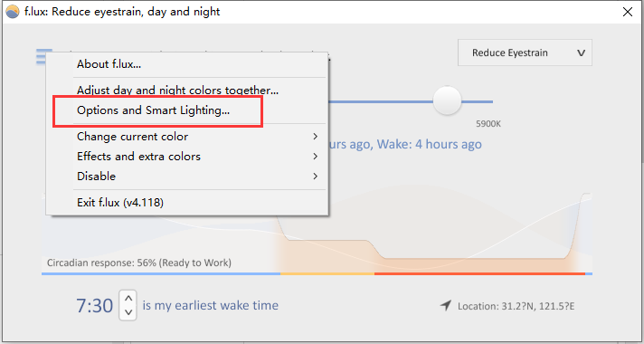Click the f.lux sun logo in title bar
Screen dimensions: 644x344
coord(13,12)
